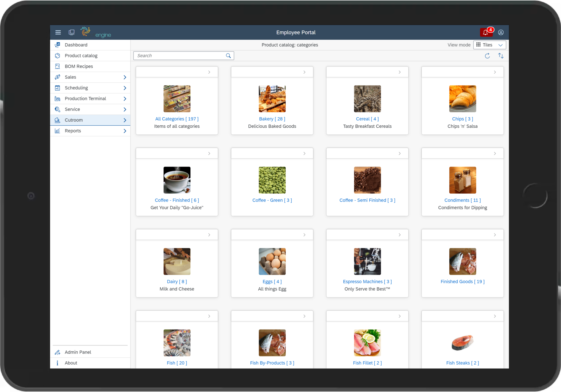Click the Sales coin icon
This screenshot has height=392, width=561.
[x=58, y=77]
